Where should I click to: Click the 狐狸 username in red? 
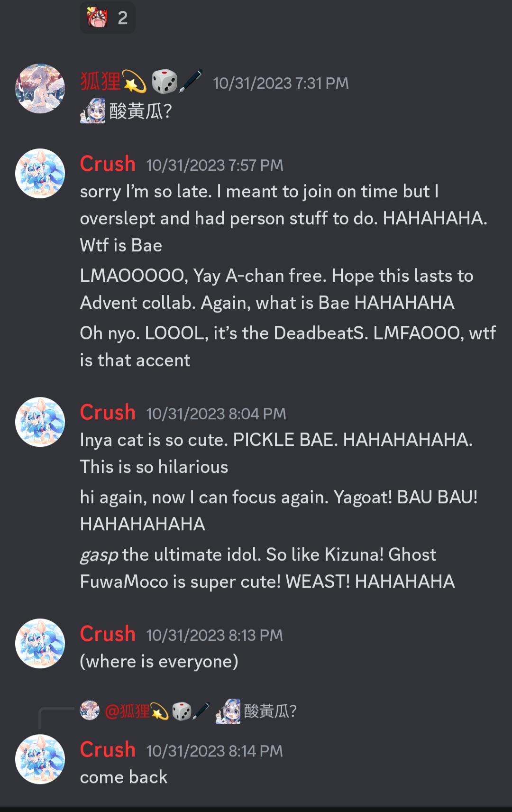coord(101,81)
